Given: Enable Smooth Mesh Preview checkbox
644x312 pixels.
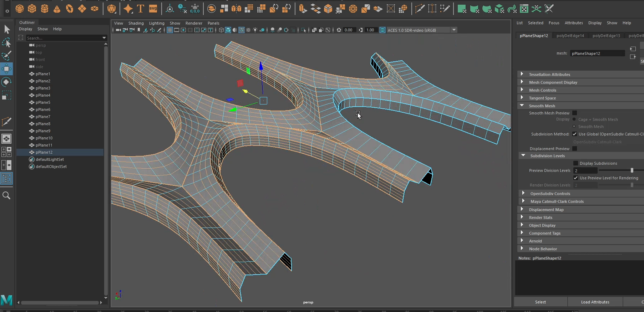Looking at the screenshot, I should (574, 113).
